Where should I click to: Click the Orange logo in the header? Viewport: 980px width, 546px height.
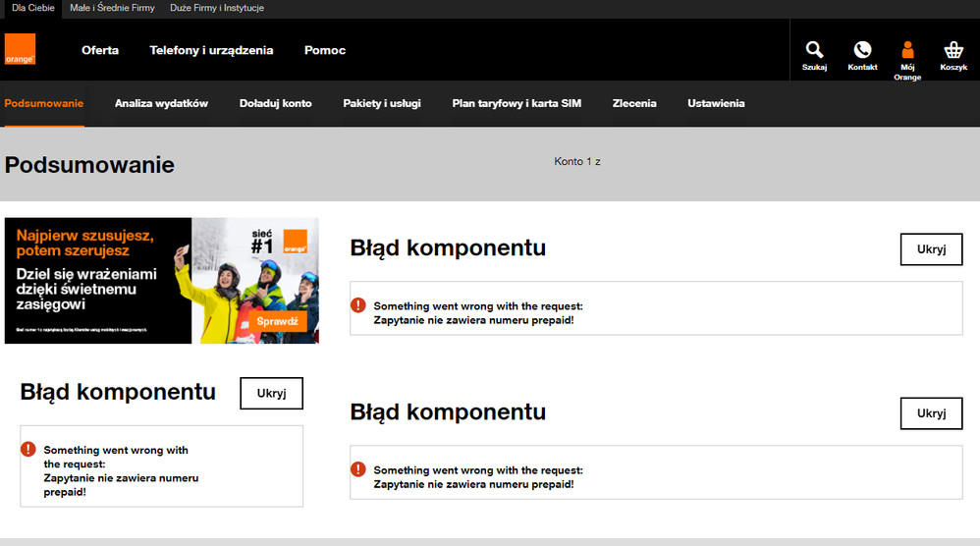pos(20,50)
